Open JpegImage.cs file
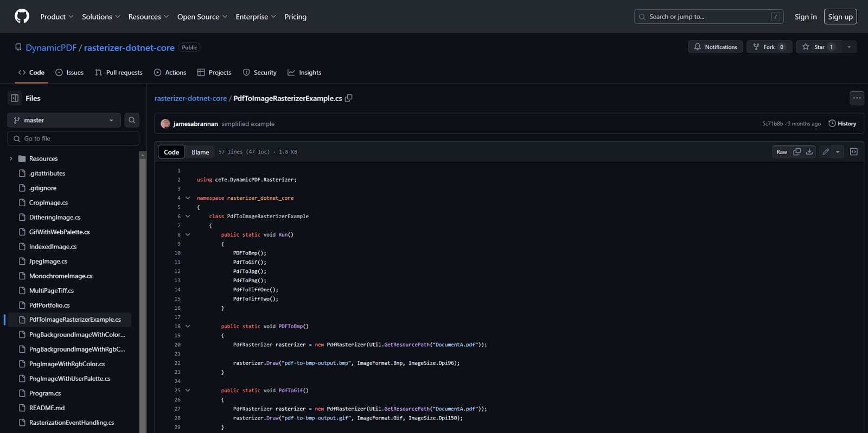This screenshot has height=433, width=868. pyautogui.click(x=48, y=261)
